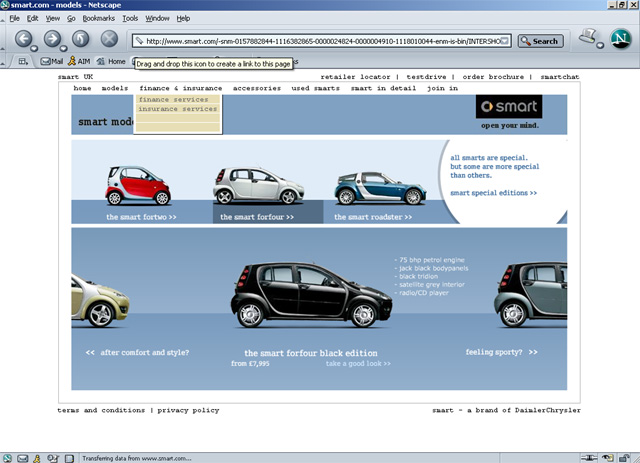Screen dimensions: 640x463
Task: Open the Forward button history dropdown arrow
Action: click(63, 49)
